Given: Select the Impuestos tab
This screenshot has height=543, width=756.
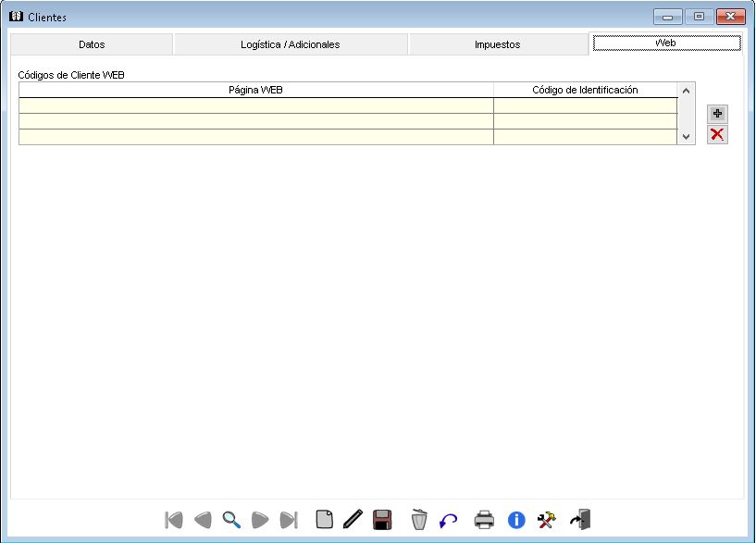Looking at the screenshot, I should pos(497,44).
